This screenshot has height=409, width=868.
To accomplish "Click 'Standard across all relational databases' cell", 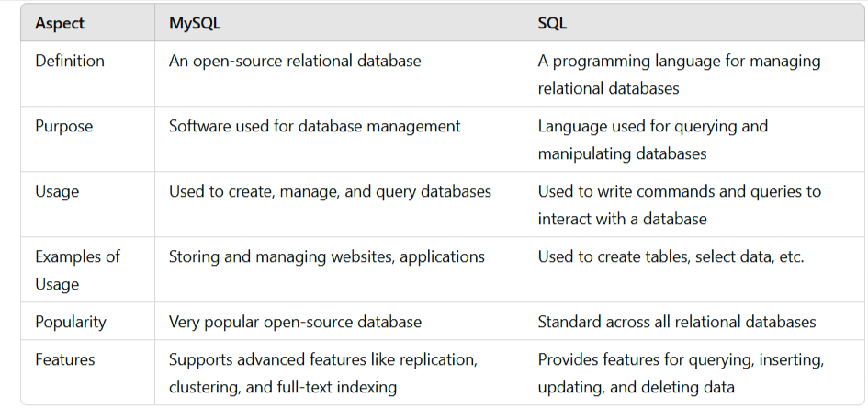I will pos(694,322).
